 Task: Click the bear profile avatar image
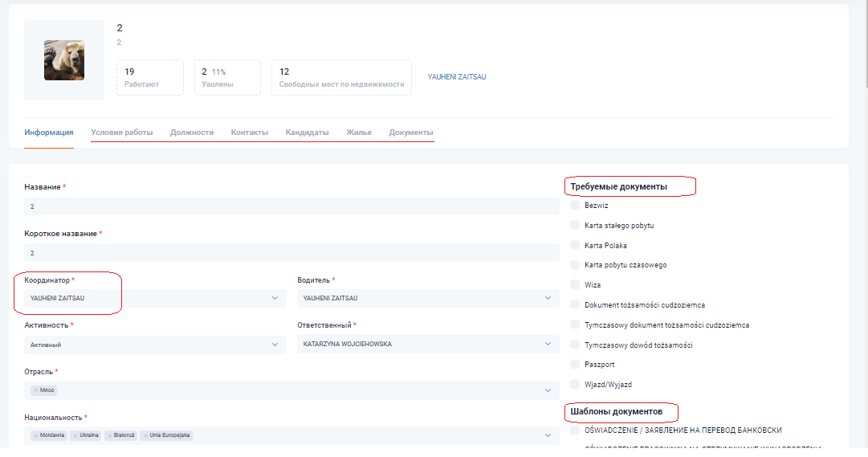click(64, 60)
